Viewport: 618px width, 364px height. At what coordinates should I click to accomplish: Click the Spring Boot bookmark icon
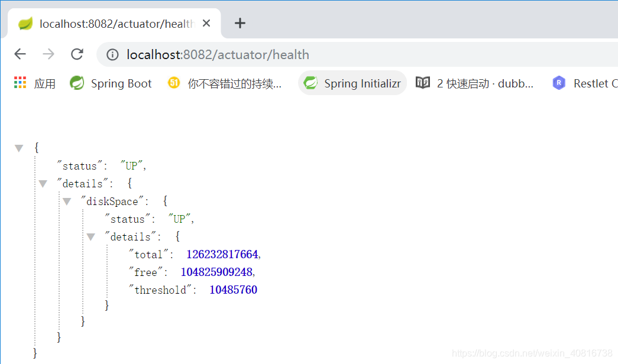pos(77,83)
